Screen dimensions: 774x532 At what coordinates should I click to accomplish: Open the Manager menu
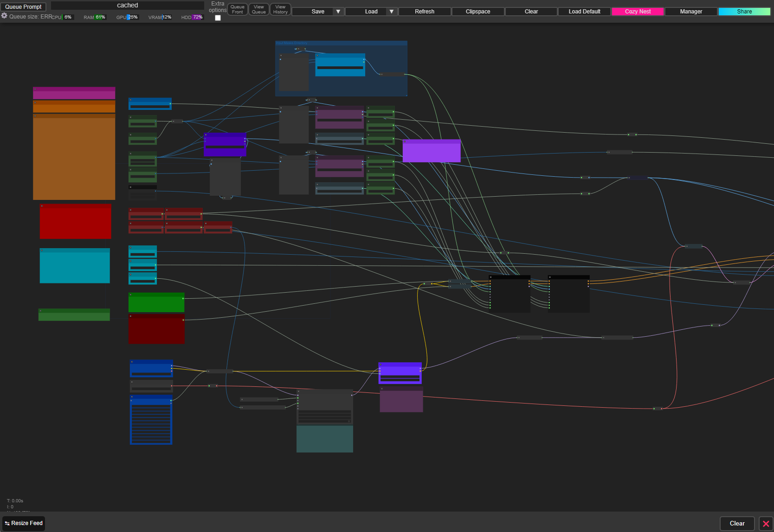(x=691, y=12)
